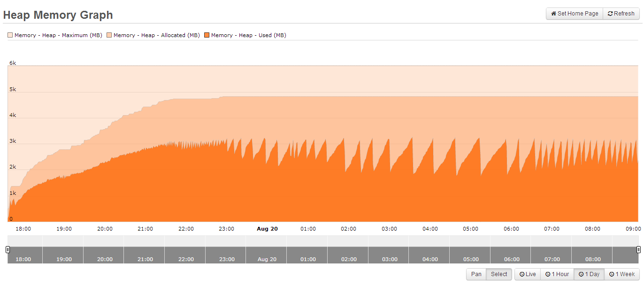Click the home icon in Set Home Page
This screenshot has width=644, height=286.
coord(554,14)
